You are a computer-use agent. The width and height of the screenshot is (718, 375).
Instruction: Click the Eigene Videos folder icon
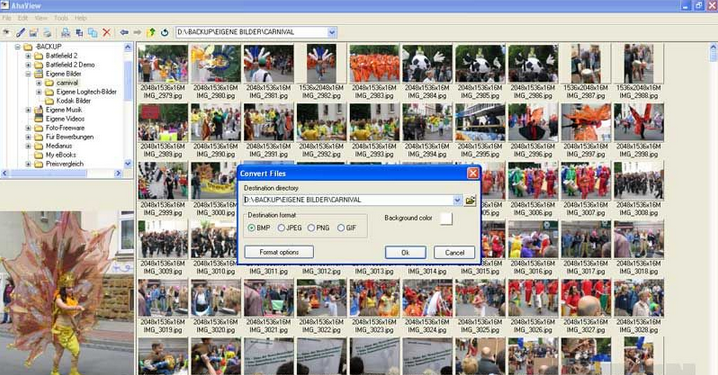click(x=39, y=119)
